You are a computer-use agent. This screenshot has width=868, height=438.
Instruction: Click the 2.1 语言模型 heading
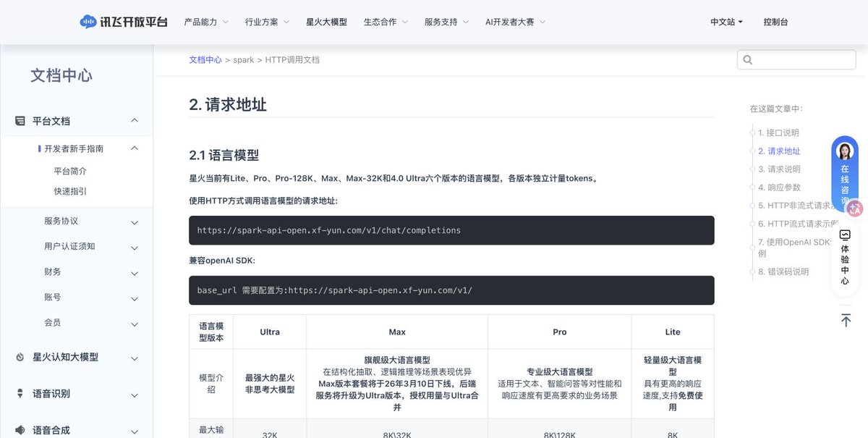[224, 155]
